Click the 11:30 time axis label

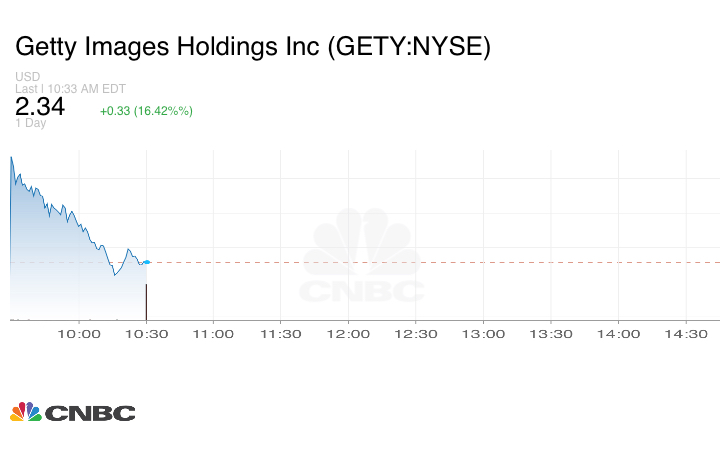tap(281, 334)
